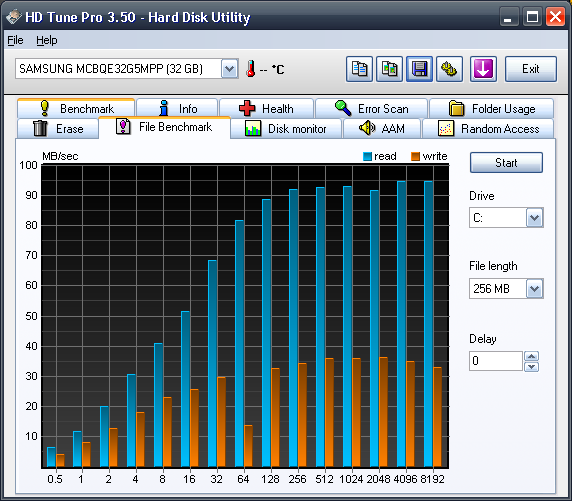Click the copy text to clipboard icon
Screen dimensions: 572x501
pyautogui.click(x=359, y=69)
